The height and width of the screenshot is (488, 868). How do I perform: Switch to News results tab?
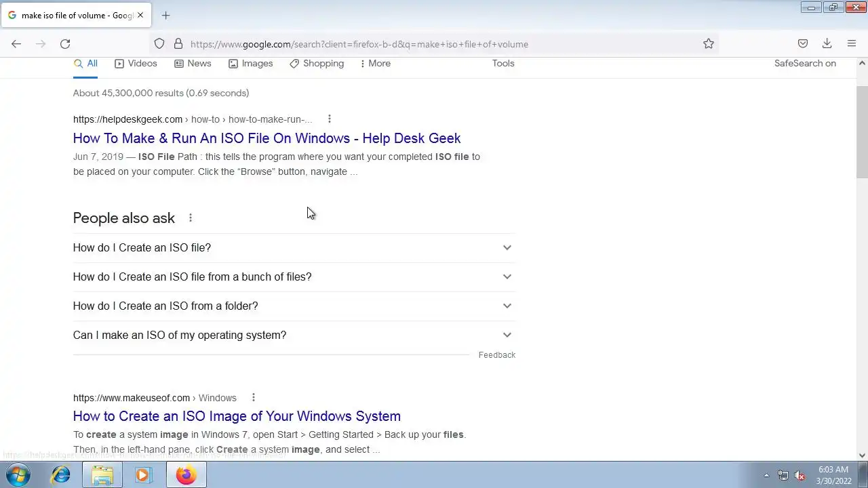pos(193,64)
